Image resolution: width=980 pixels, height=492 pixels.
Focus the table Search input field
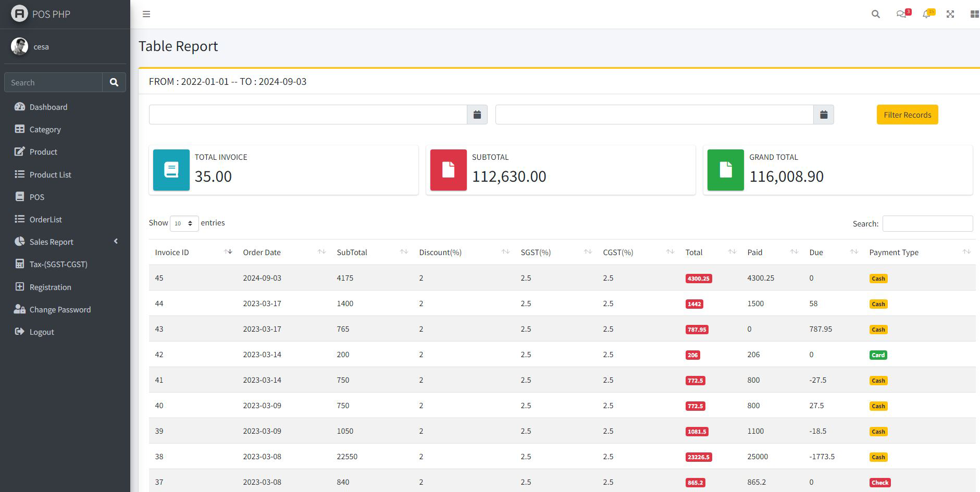[927, 223]
